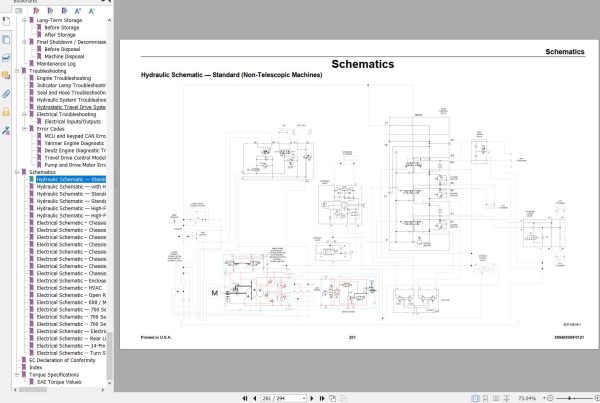Collapse the Electrical Troubleshooting bookmark node
This screenshot has height=403, width=600.
point(24,114)
